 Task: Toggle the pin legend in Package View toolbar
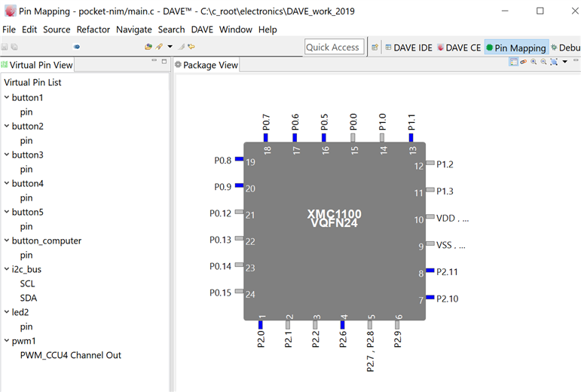(x=514, y=62)
